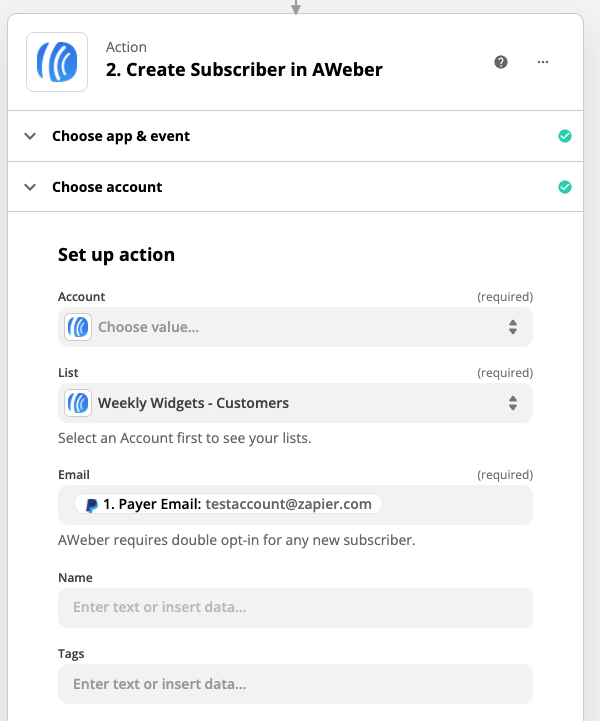600x721 pixels.
Task: Click into the Tags input field
Action: pos(295,684)
